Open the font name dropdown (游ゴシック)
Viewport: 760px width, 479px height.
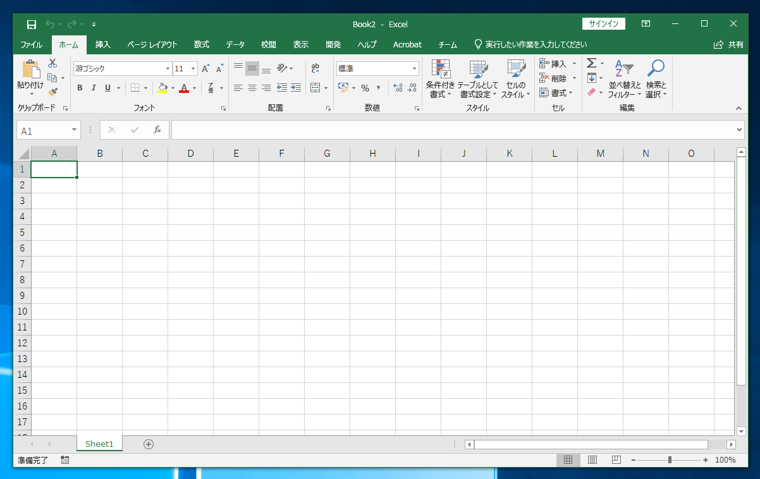coord(167,69)
